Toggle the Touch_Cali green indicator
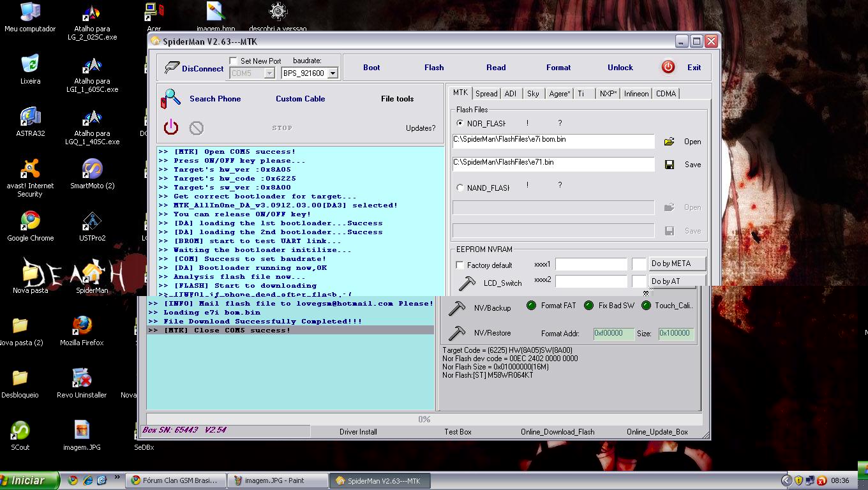868x490 pixels. (646, 306)
